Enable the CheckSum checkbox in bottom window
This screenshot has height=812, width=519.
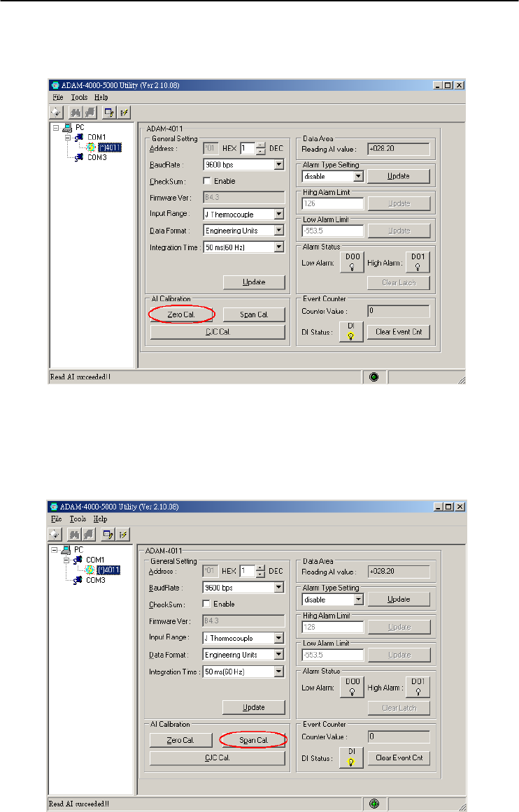click(206, 604)
